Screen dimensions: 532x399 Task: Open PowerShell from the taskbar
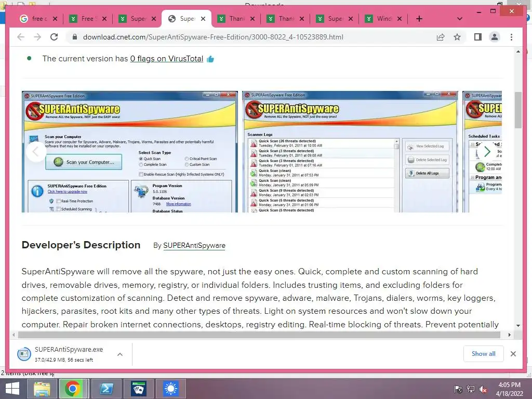(107, 389)
